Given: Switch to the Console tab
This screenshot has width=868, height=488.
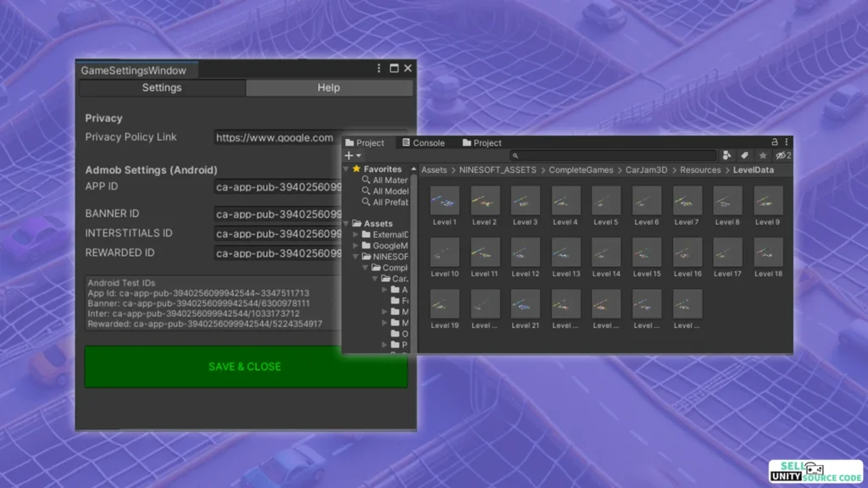Looking at the screenshot, I should pyautogui.click(x=423, y=142).
